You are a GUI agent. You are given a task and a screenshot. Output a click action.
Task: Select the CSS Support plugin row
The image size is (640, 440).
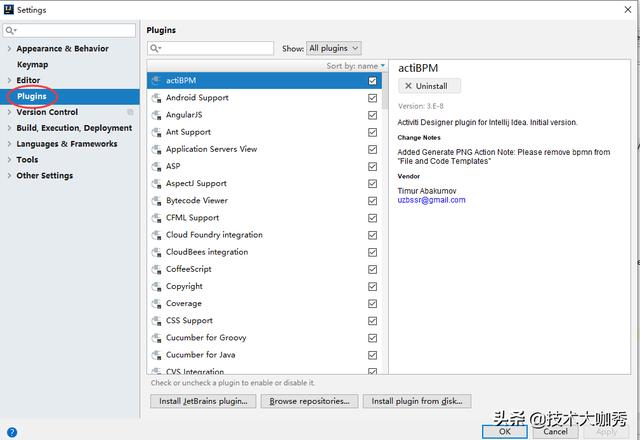[264, 321]
